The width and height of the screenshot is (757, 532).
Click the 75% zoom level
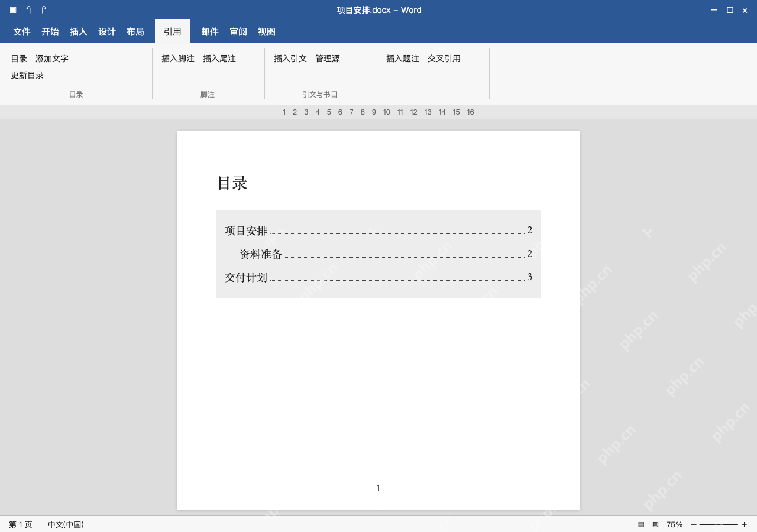[x=674, y=524]
